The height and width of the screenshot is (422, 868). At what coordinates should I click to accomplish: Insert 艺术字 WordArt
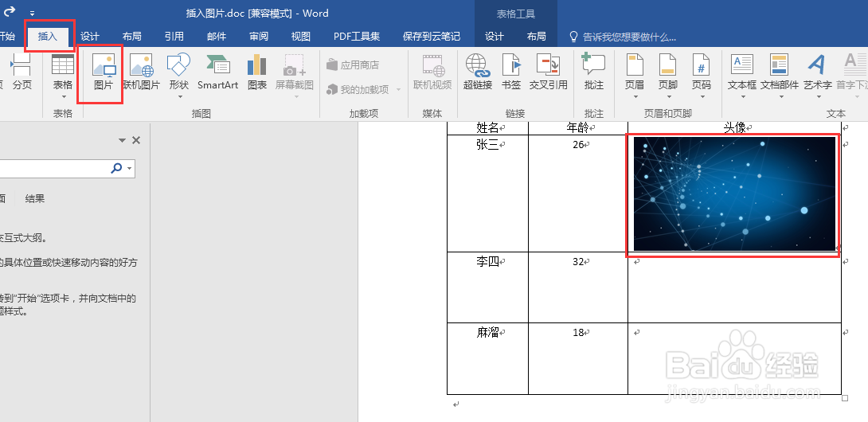[818, 76]
